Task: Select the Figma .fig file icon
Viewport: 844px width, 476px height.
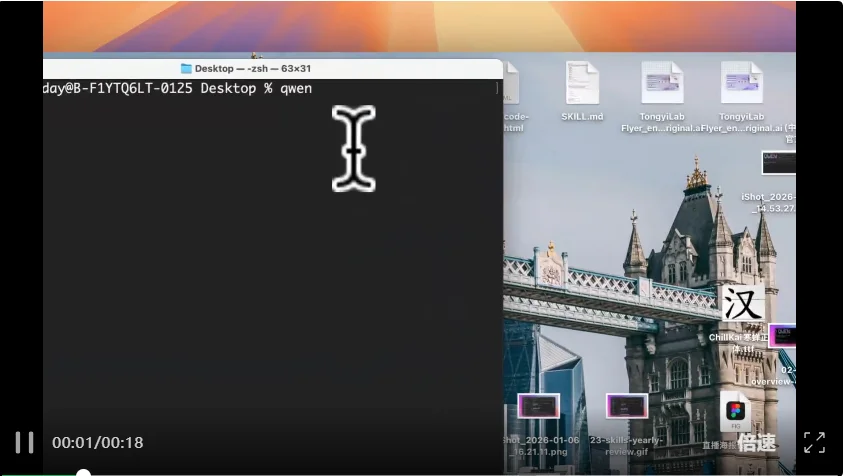Action: [735, 410]
